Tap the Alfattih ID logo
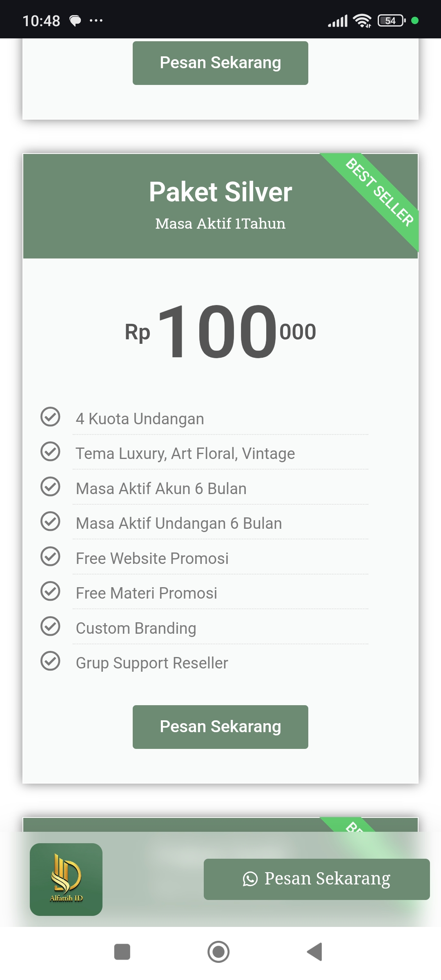This screenshot has height=980, width=441. [66, 879]
